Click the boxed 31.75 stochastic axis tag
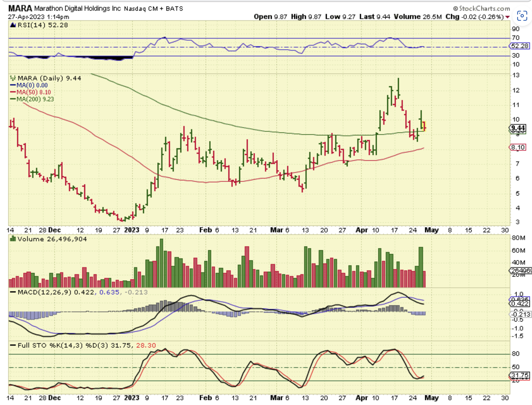Image resolution: width=532 pixels, height=405 pixels. click(520, 375)
